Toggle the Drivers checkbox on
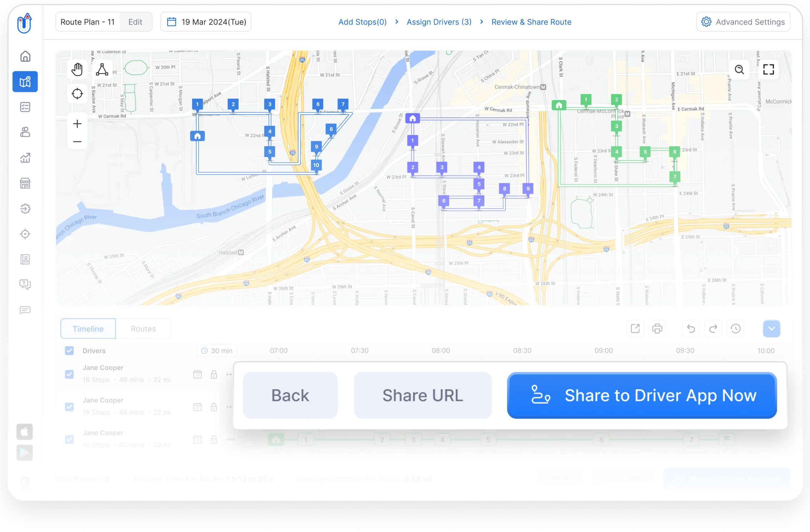Image resolution: width=810 pixels, height=532 pixels. click(x=69, y=350)
